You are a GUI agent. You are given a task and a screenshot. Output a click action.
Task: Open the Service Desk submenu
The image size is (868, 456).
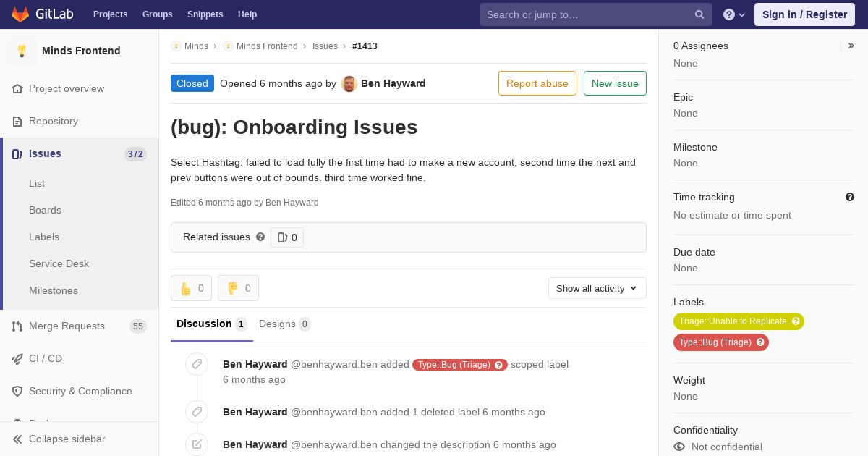[59, 263]
